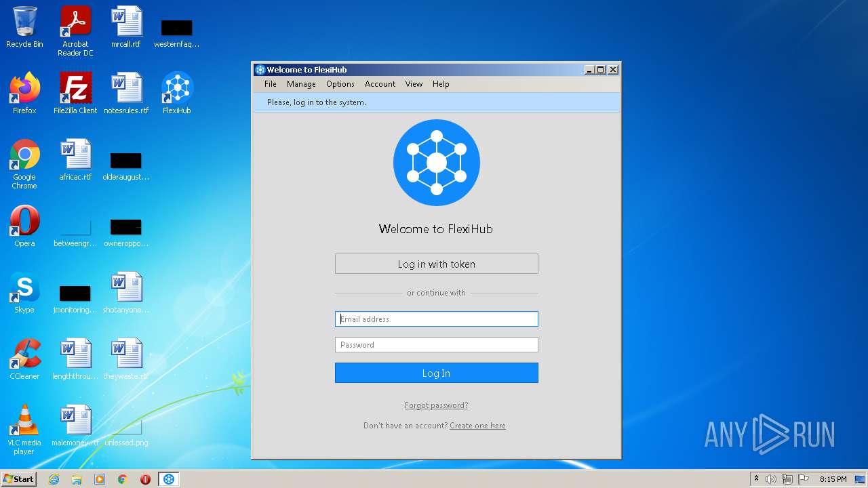
Task: Click the network status tray icon
Action: pyautogui.click(x=787, y=479)
